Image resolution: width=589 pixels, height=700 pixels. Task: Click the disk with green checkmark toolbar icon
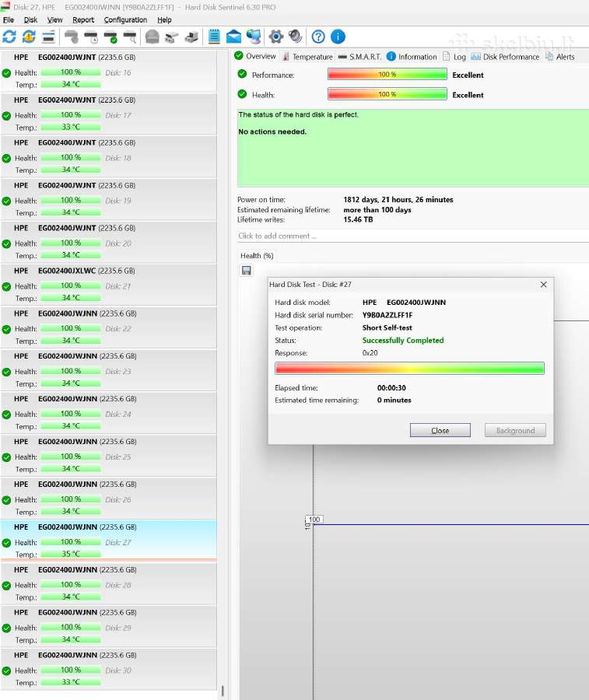click(110, 37)
